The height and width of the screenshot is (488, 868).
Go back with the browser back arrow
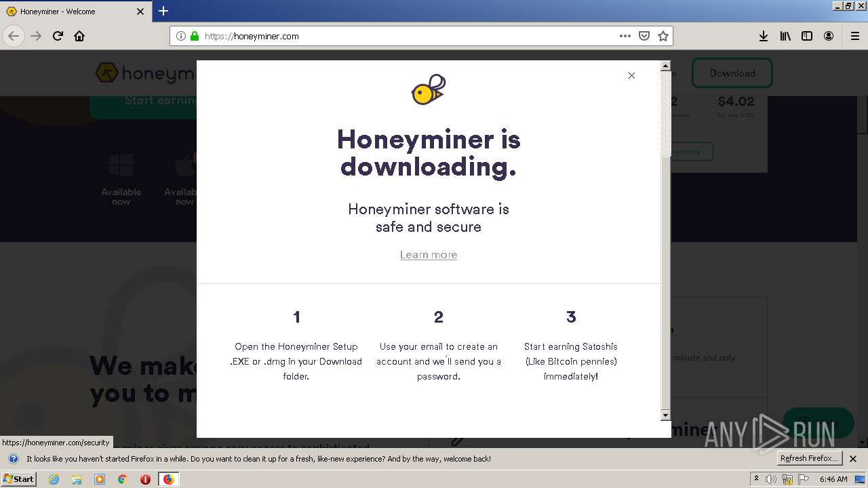tap(14, 36)
